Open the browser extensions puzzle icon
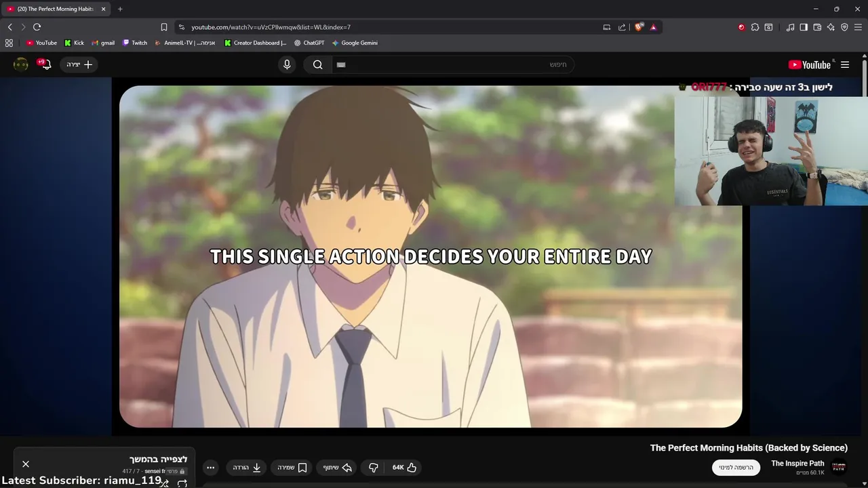The image size is (868, 488). pos(755,27)
